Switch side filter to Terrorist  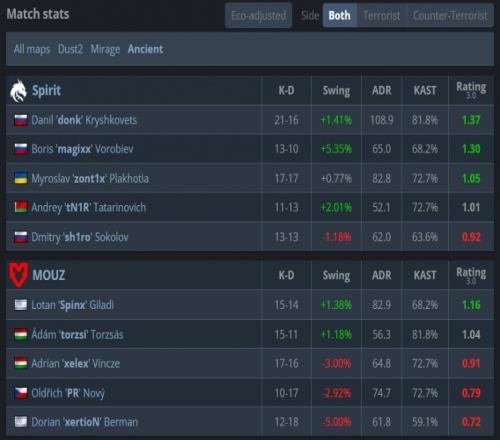point(382,15)
